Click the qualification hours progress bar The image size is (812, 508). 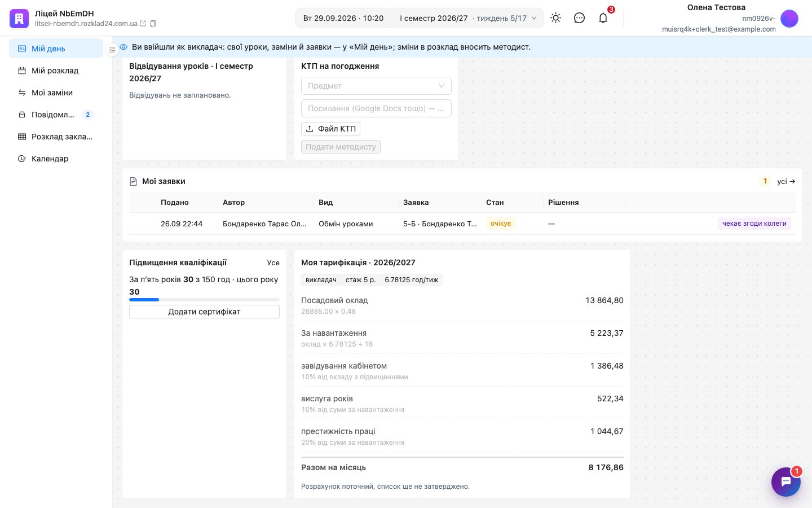pos(204,300)
